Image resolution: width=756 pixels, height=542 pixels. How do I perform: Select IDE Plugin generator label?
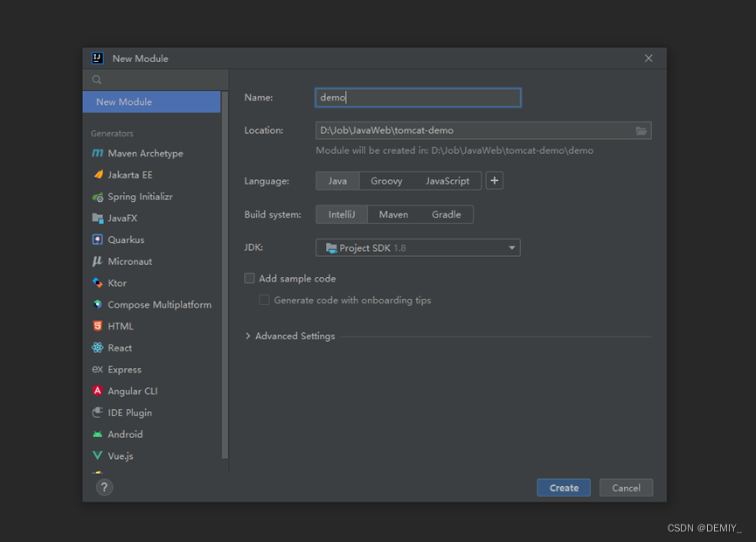point(129,413)
